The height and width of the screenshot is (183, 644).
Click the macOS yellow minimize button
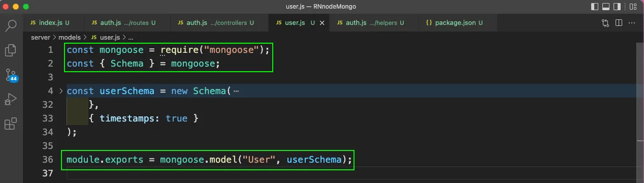point(16,7)
